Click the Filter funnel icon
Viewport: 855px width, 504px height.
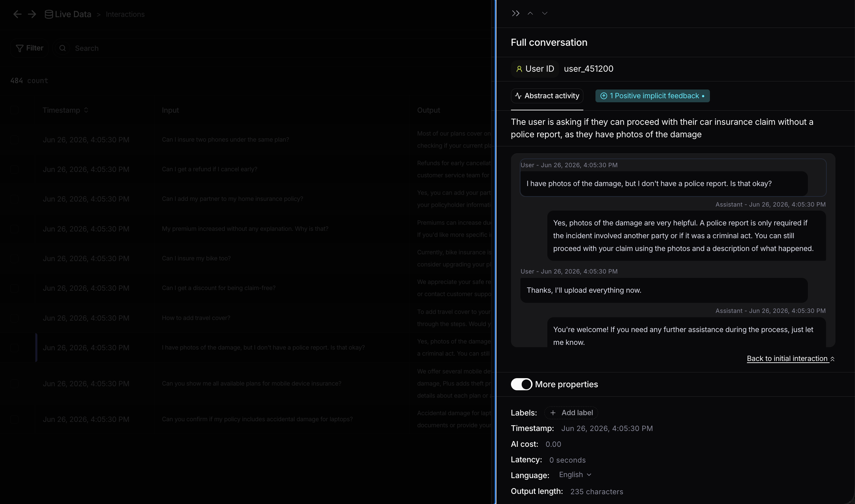click(x=20, y=48)
